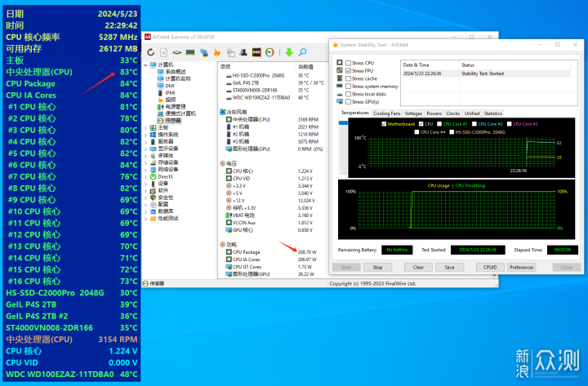Select the CPU Package 208.70 W row
Screen dimensions: 588x386
pos(271,252)
